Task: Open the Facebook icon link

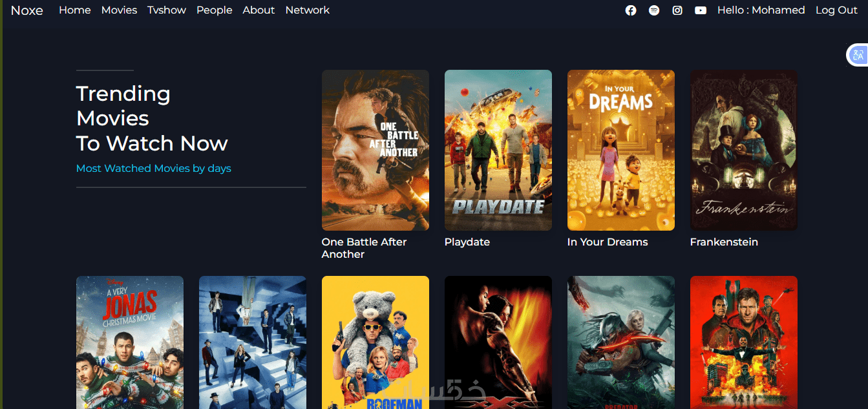Action: 631,10
